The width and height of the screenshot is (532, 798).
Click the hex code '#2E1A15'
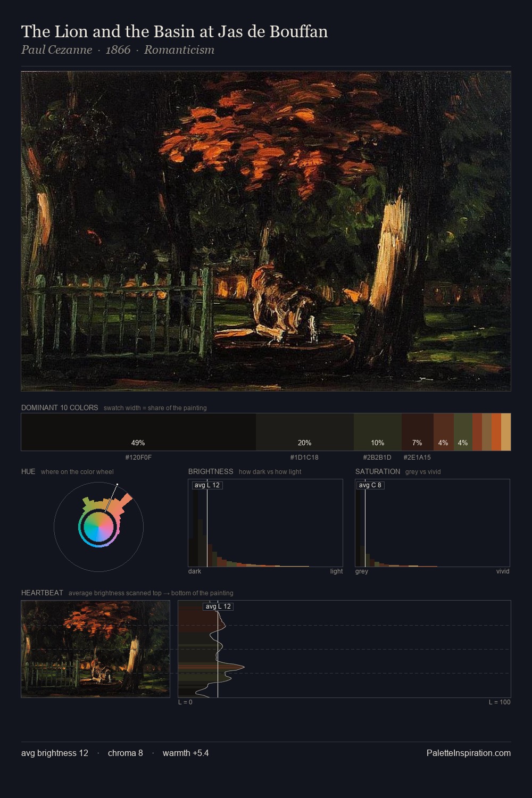(417, 457)
